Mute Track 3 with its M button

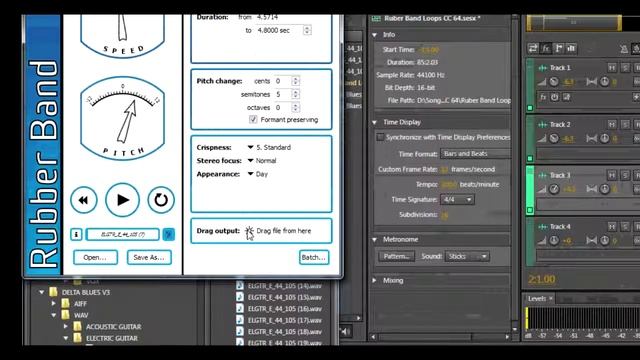pos(611,176)
